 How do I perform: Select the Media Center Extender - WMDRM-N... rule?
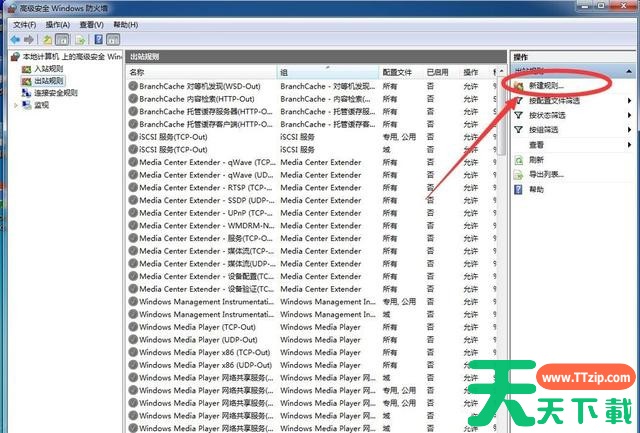pyautogui.click(x=207, y=225)
